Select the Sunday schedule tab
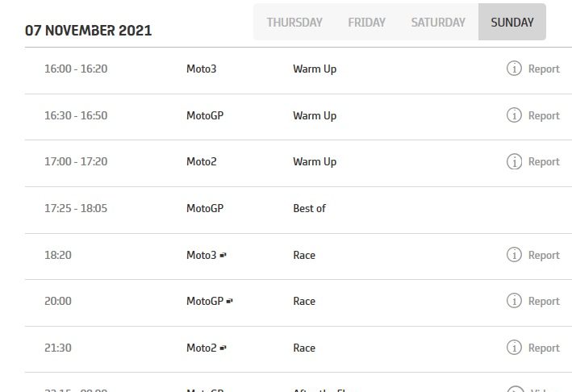Viewport: 572px width, 392px height. tap(512, 23)
